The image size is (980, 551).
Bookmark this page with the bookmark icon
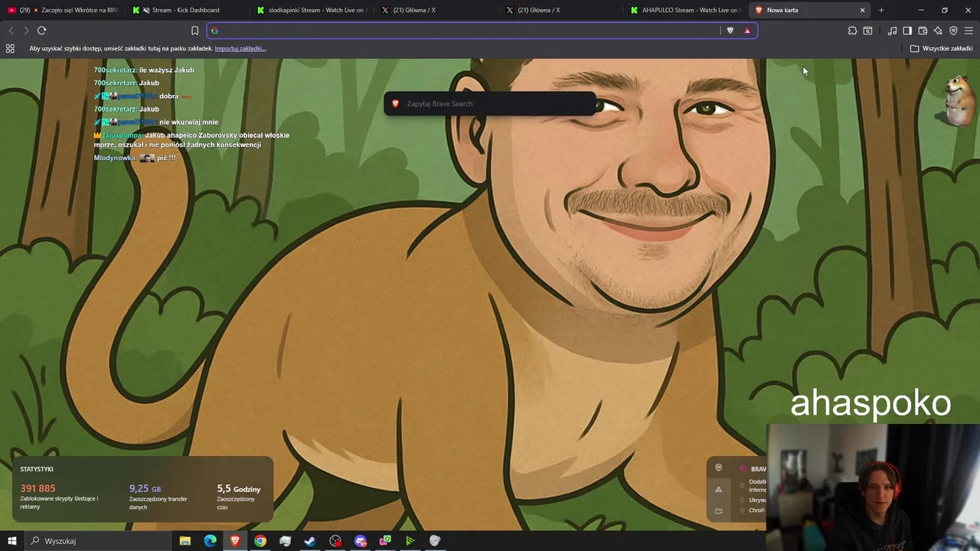pyautogui.click(x=194, y=31)
